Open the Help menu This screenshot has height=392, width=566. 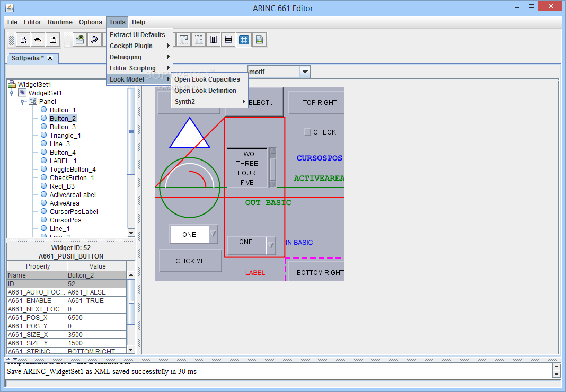[x=138, y=22]
